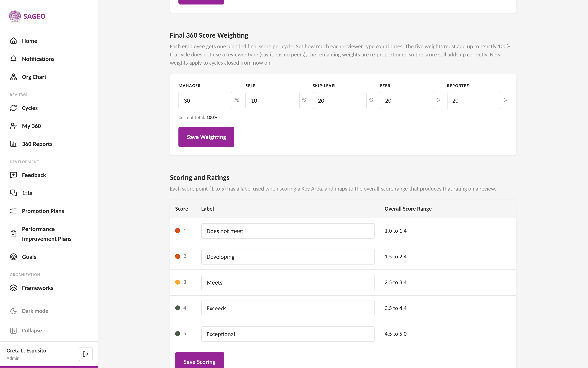Click the Dark mode moon icon
The height and width of the screenshot is (368, 588).
click(x=13, y=311)
